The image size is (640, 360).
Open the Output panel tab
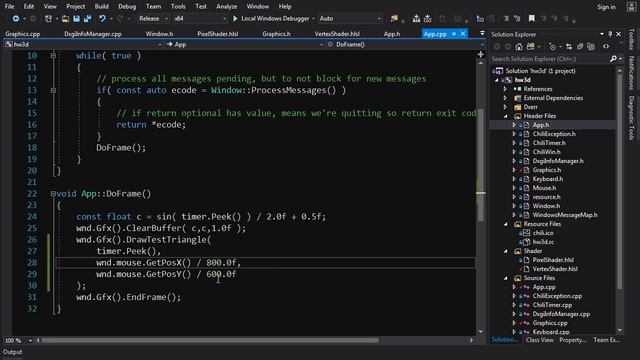point(13,352)
